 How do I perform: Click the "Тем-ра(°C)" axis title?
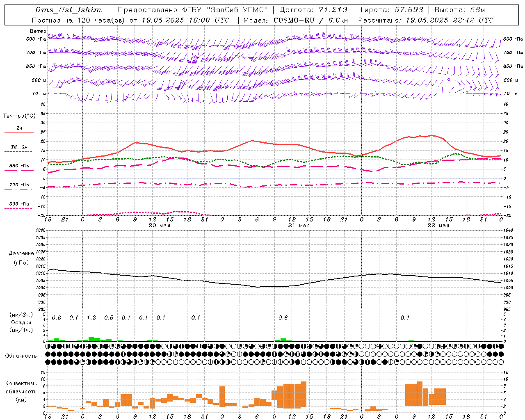[19, 116]
